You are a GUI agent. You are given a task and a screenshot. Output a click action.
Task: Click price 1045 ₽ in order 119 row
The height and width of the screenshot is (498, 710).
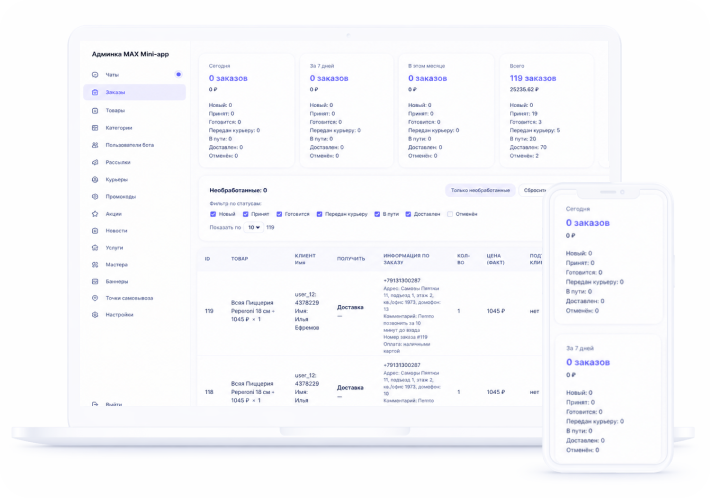point(496,311)
